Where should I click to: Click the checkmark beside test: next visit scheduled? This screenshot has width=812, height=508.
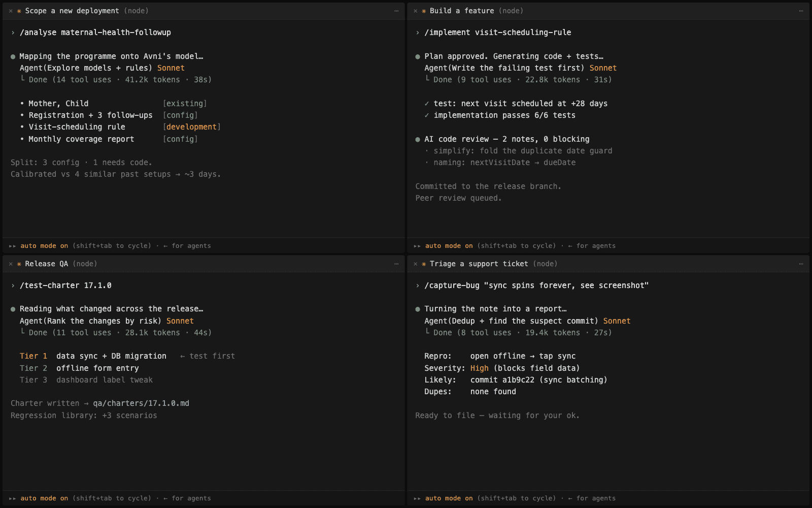(427, 104)
